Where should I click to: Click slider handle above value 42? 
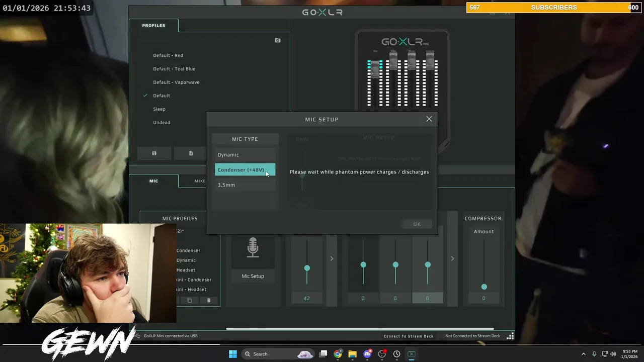click(x=307, y=268)
